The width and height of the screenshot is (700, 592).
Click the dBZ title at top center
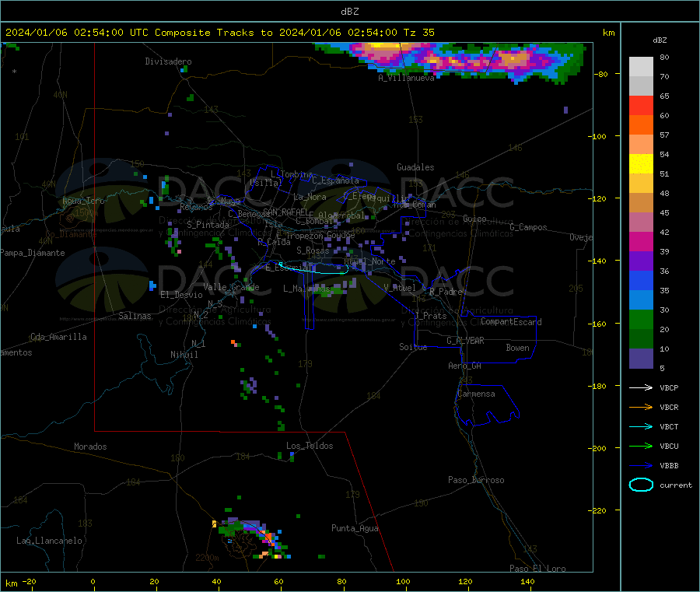(349, 12)
